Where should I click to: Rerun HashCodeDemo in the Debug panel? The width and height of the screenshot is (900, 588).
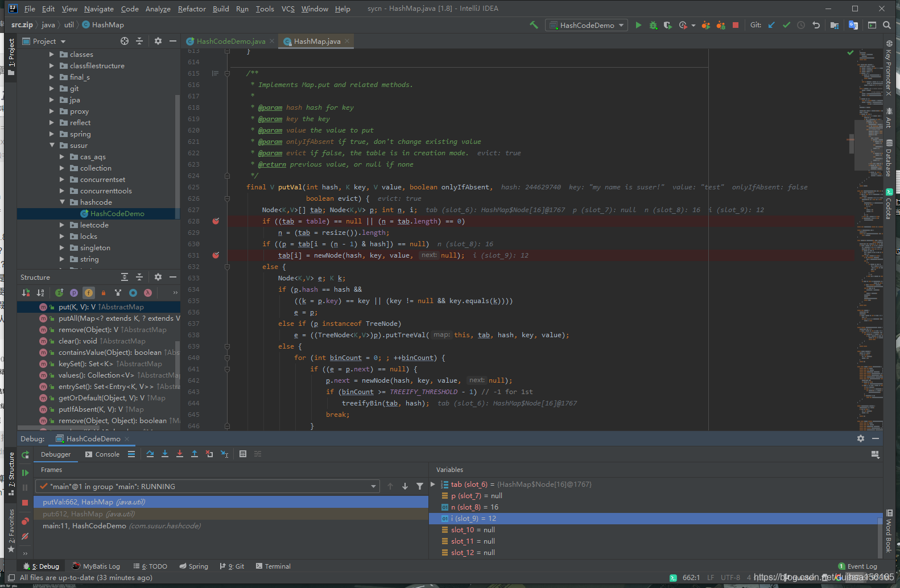[x=25, y=455]
